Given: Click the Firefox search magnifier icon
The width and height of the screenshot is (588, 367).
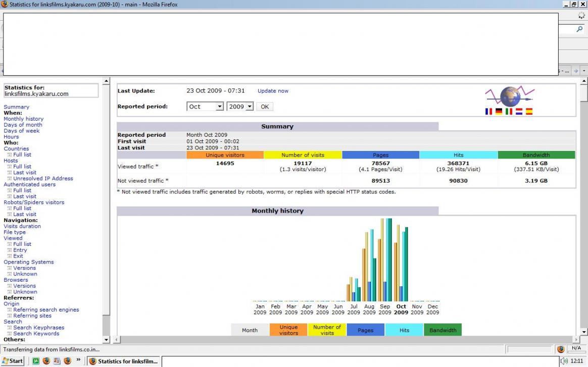Looking at the screenshot, I should coord(579,29).
